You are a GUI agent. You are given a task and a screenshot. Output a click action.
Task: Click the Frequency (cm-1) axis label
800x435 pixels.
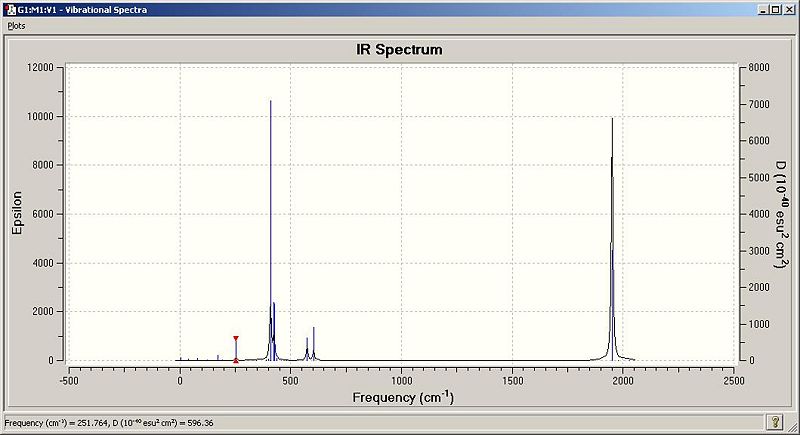point(403,398)
